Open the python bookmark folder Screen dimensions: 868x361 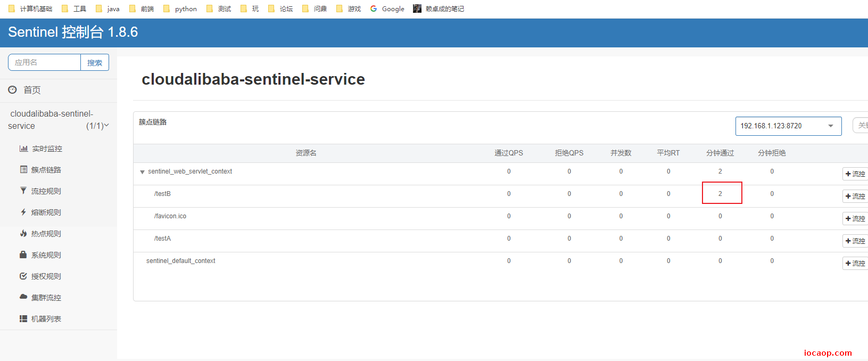(x=180, y=9)
